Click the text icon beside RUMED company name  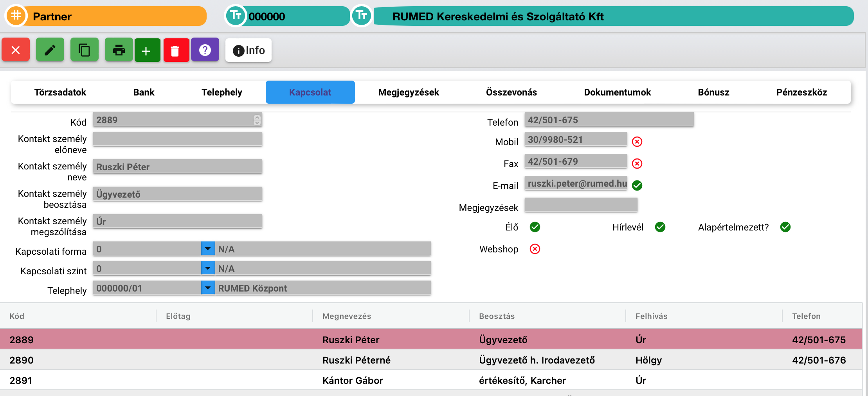[x=362, y=16]
